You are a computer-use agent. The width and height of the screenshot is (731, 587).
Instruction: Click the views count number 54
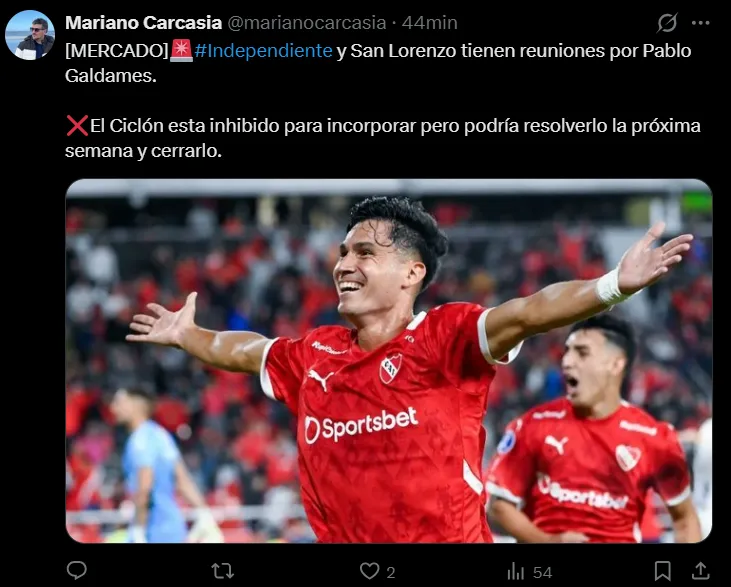coord(542,572)
